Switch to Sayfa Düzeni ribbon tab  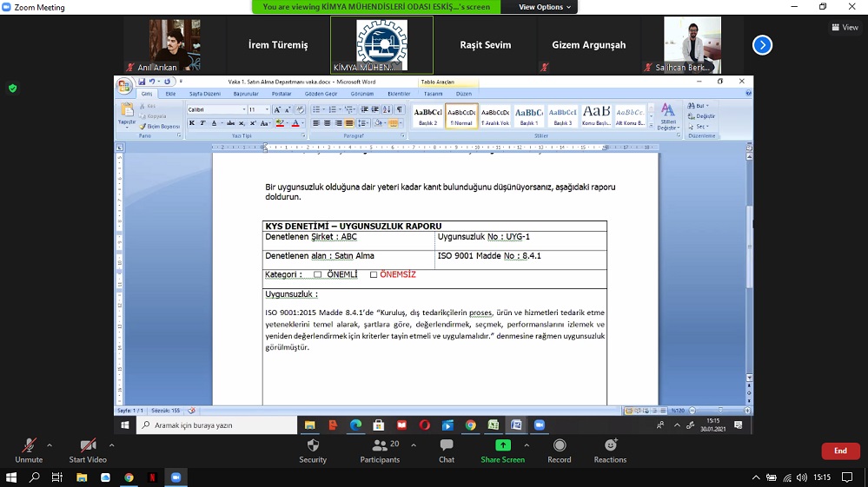[x=205, y=94]
